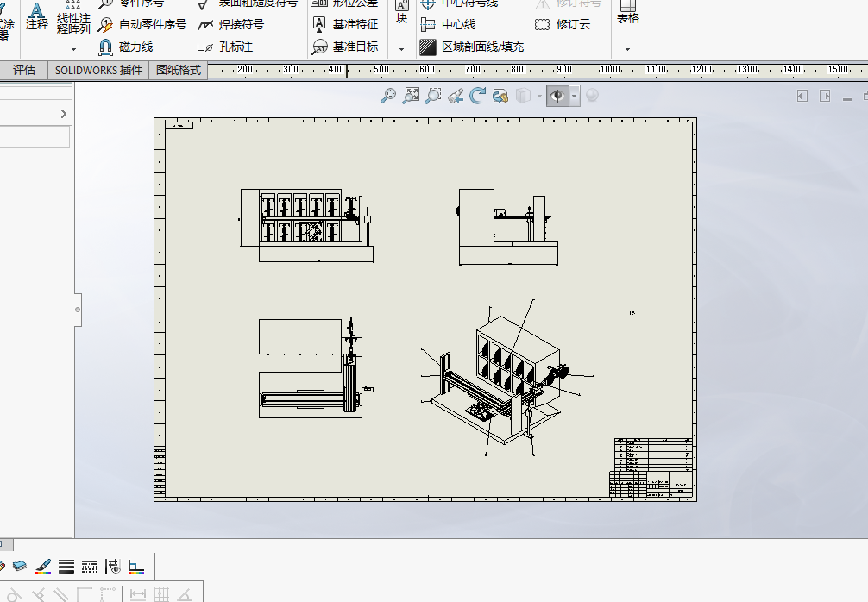Click the tile-right document window icon
This screenshot has height=602, width=868.
[x=825, y=96]
